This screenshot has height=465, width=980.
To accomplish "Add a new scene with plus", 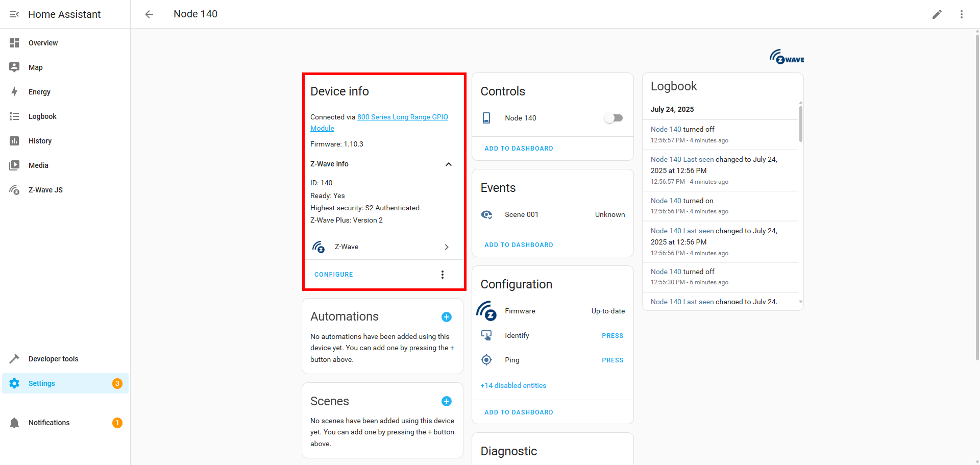I will (x=447, y=401).
